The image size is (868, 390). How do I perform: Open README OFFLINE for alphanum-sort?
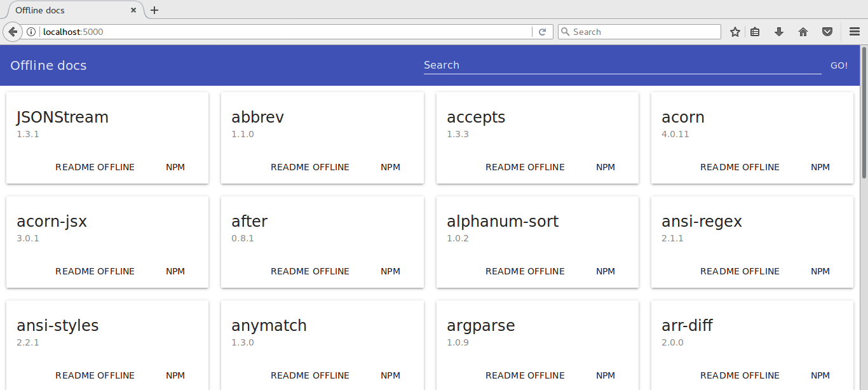[525, 271]
